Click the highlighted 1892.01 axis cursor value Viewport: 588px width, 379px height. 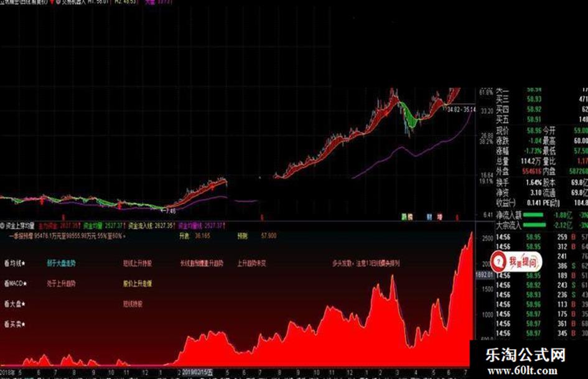click(485, 274)
